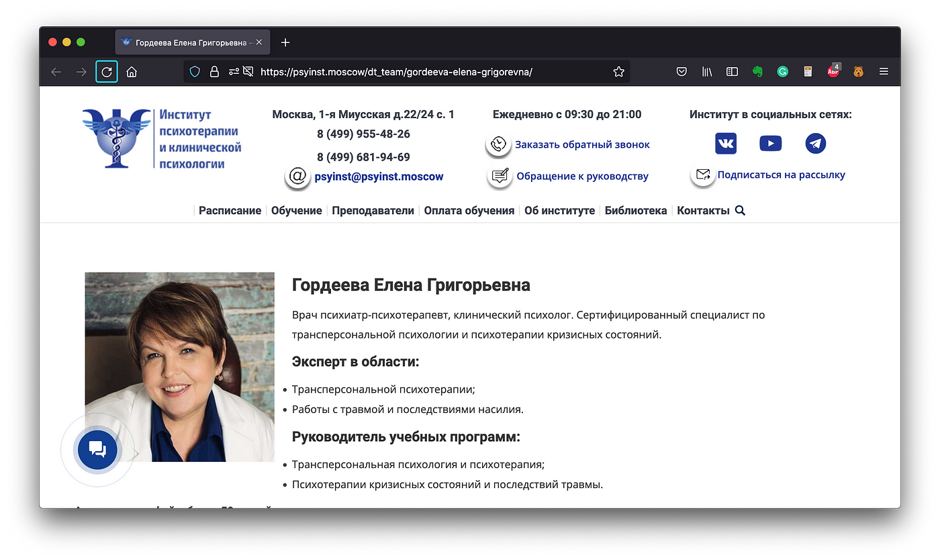This screenshot has height=560, width=940.
Task: Click the Институт в социальных сетях text
Action: pyautogui.click(x=770, y=114)
